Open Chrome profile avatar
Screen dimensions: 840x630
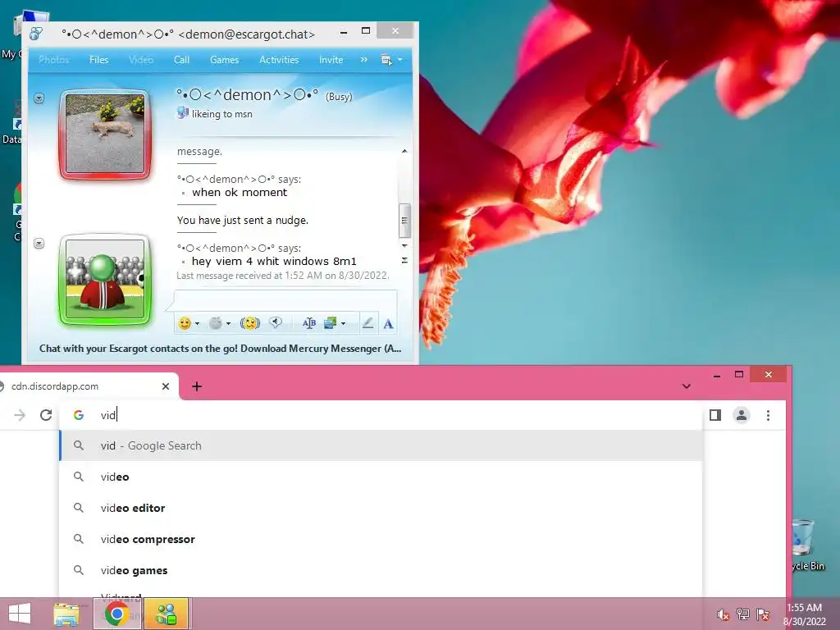[x=742, y=415]
